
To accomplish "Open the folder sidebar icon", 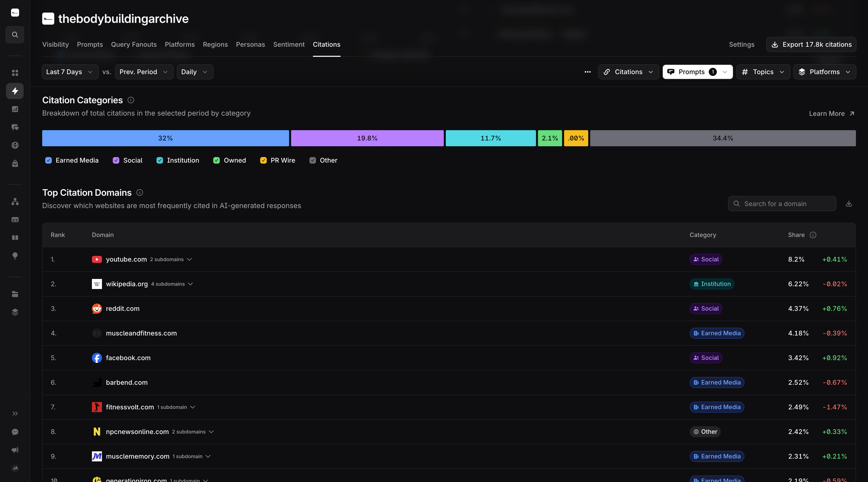I will pyautogui.click(x=15, y=294).
